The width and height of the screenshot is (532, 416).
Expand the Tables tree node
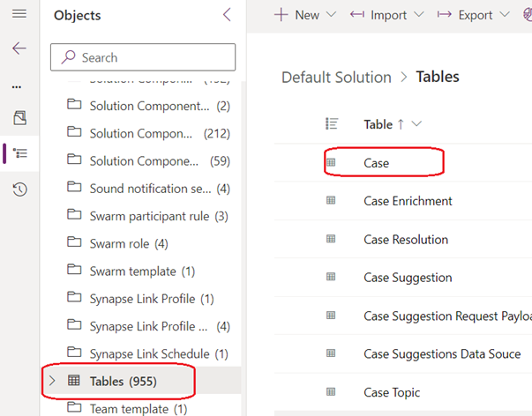(52, 381)
